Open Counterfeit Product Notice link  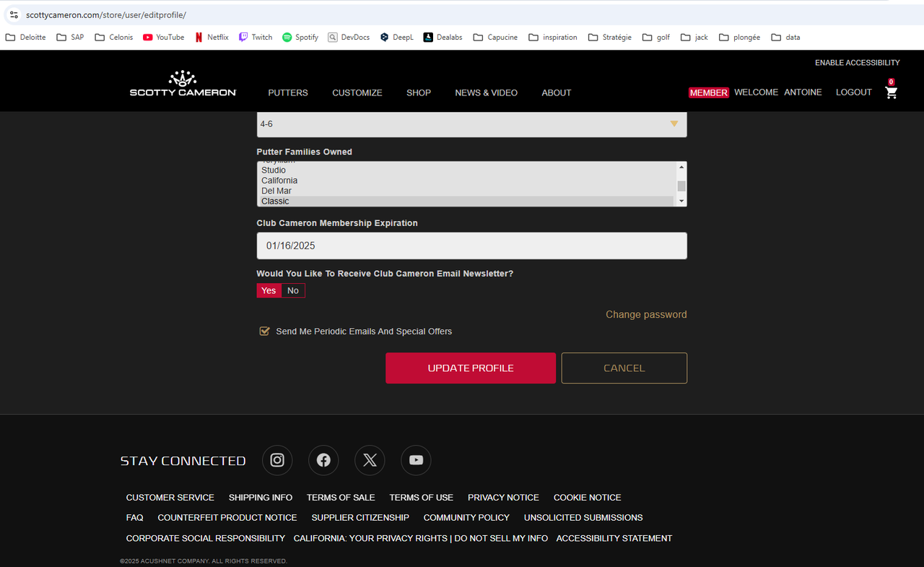coord(227,518)
